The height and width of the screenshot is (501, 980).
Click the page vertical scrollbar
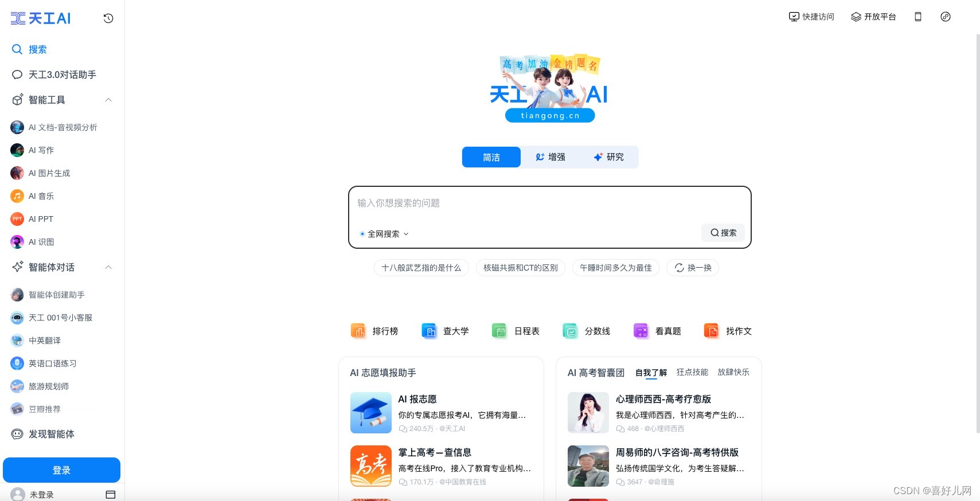coord(978,233)
